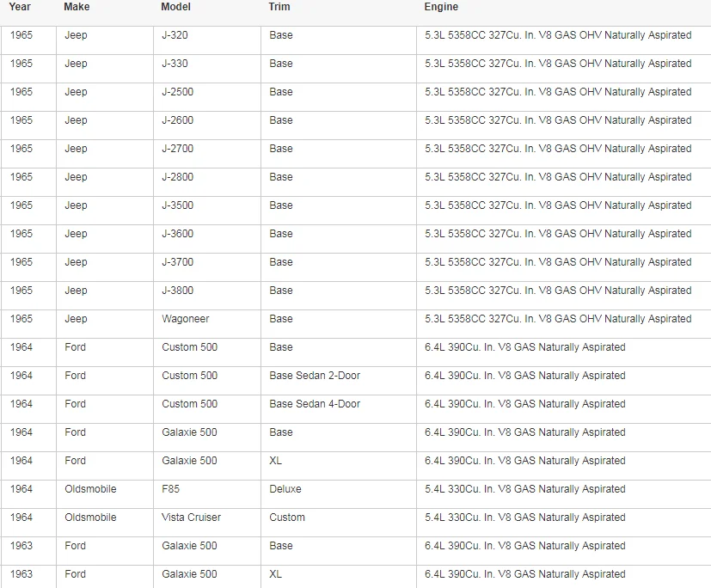Click the Custom trim for Vista Cruiser

[287, 518]
